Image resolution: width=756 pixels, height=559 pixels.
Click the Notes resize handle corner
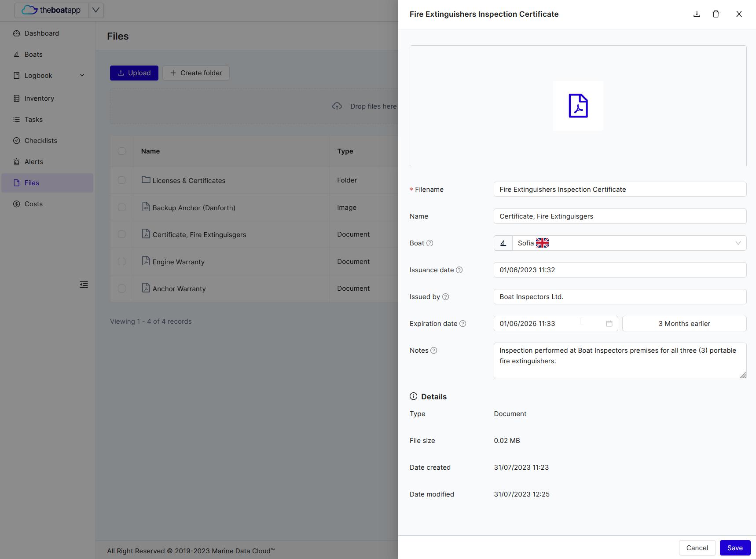(743, 375)
